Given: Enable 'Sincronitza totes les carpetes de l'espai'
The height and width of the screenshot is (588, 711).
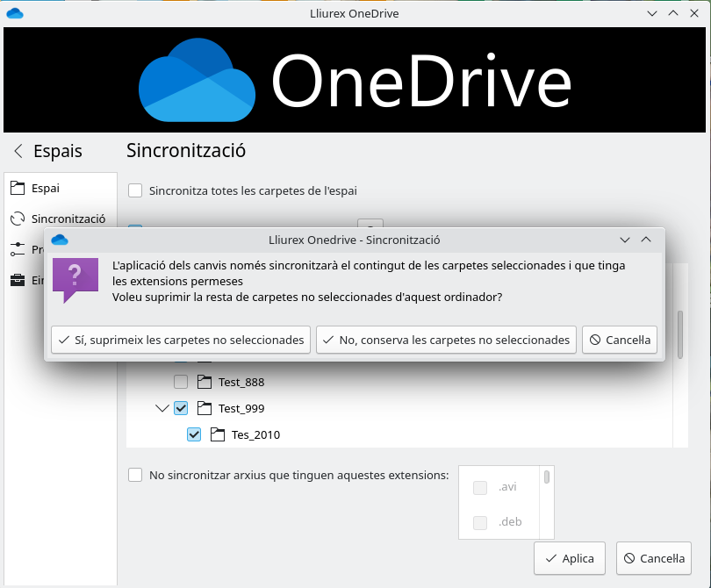Looking at the screenshot, I should pos(135,190).
